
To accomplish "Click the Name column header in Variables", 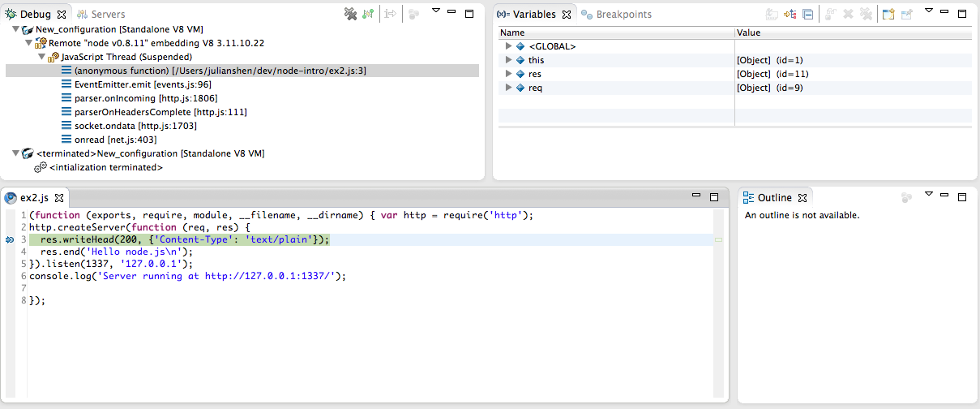I will [616, 32].
